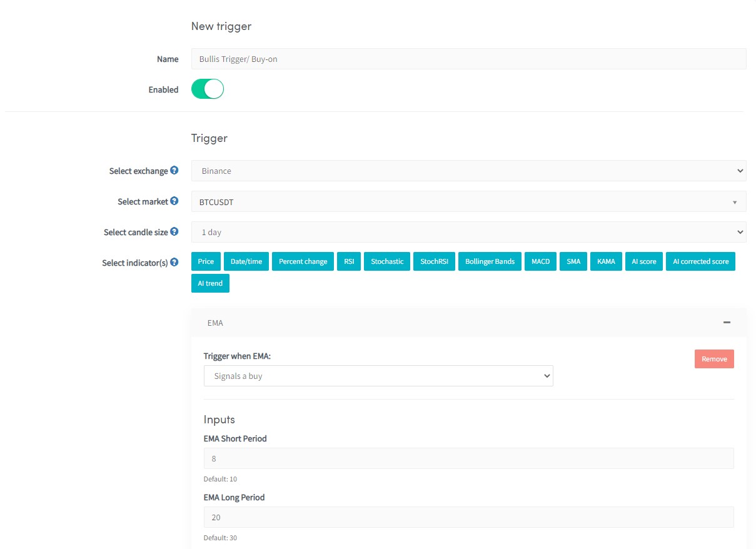
Task: Open the Select exchange dropdown
Action: pyautogui.click(x=468, y=171)
